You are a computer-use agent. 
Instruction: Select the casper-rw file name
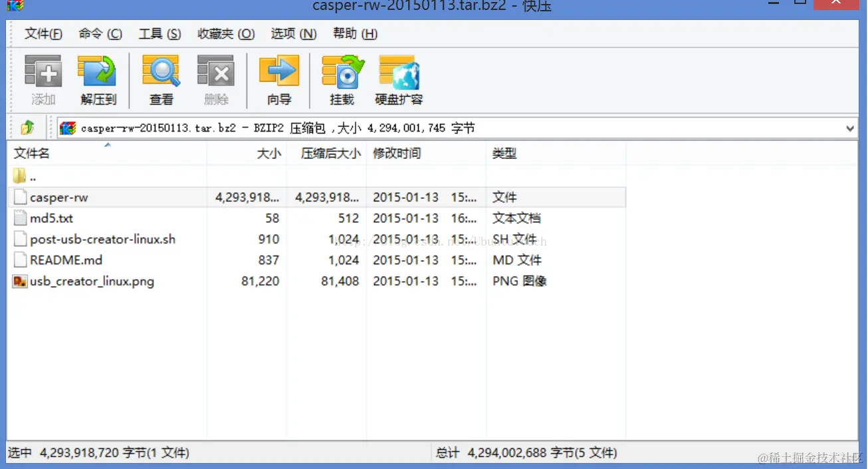59,198
